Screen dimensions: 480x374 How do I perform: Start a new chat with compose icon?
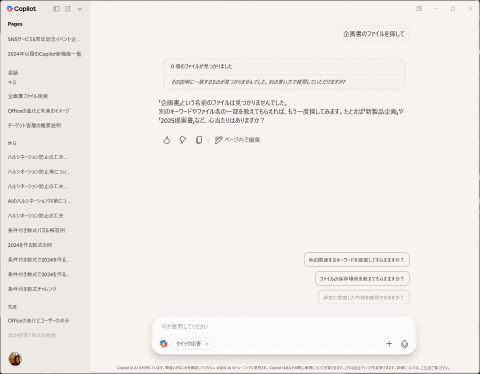[x=68, y=9]
